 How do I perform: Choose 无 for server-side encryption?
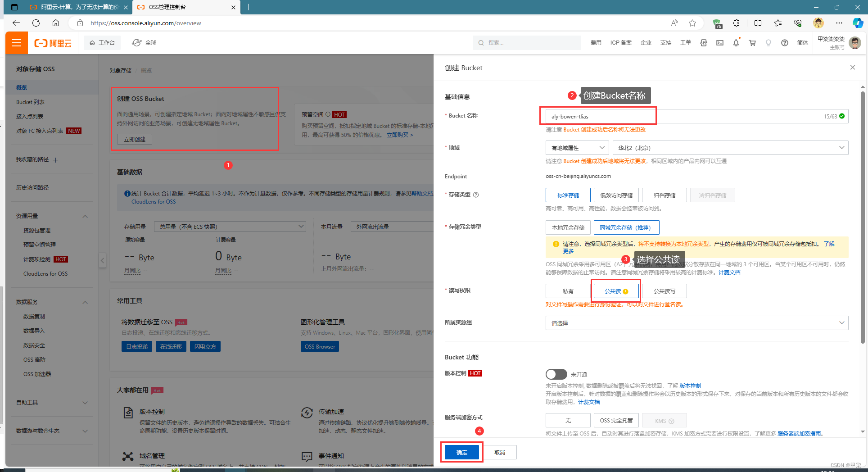[x=568, y=420]
